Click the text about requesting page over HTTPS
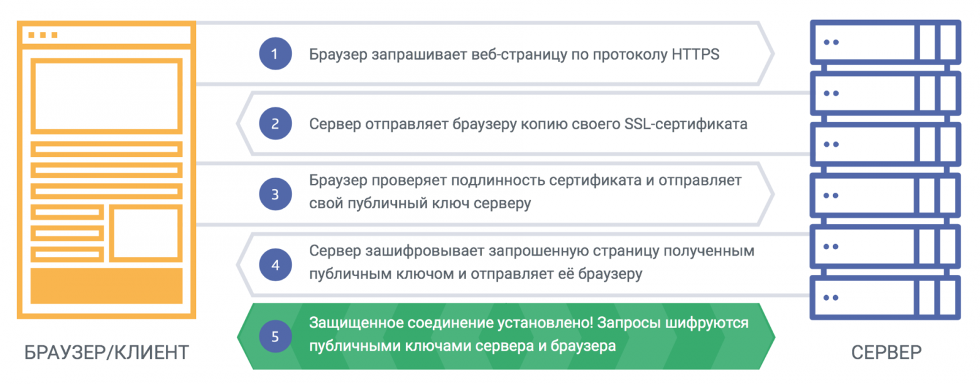 pos(514,55)
